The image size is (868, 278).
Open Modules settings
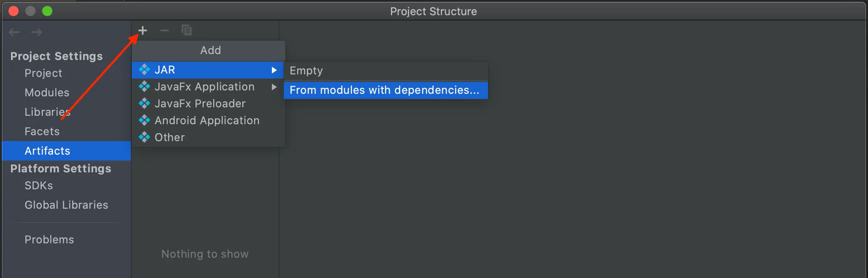(46, 92)
